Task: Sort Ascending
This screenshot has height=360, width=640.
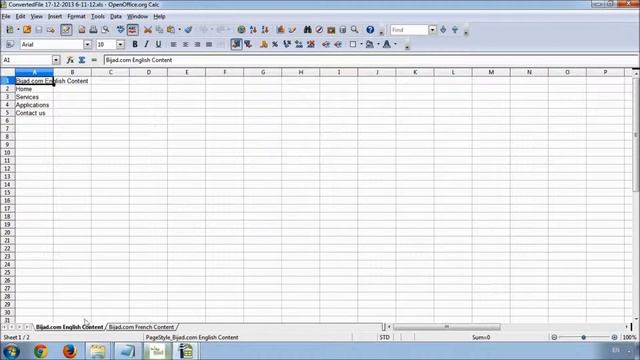Action: tap(253, 30)
